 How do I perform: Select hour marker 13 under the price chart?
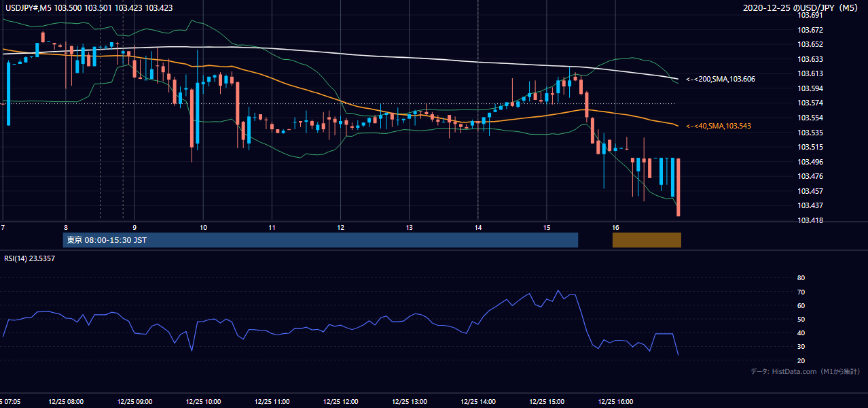(409, 227)
